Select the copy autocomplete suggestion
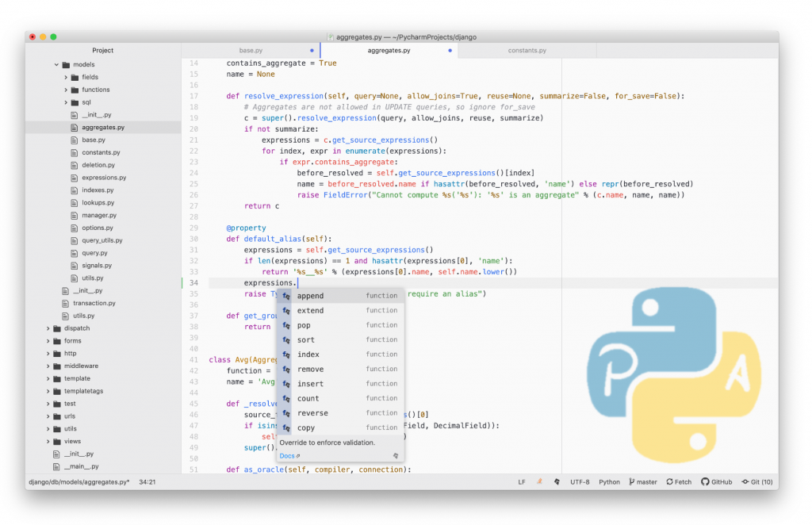 pyautogui.click(x=340, y=427)
